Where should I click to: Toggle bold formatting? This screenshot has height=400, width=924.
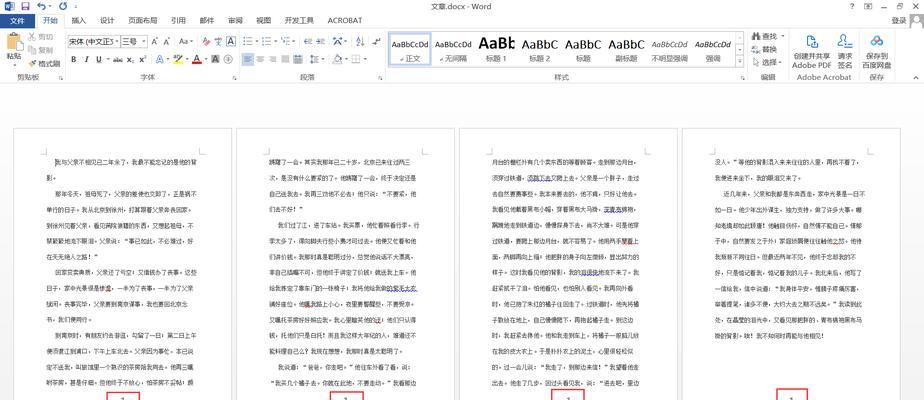click(74, 59)
